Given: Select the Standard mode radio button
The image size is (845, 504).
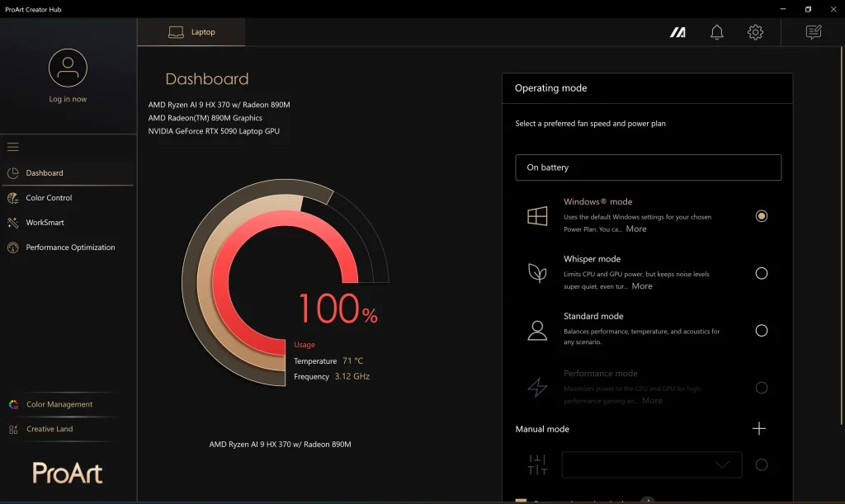Looking at the screenshot, I should point(761,331).
